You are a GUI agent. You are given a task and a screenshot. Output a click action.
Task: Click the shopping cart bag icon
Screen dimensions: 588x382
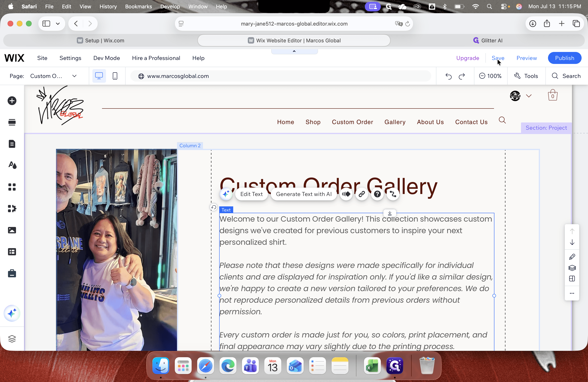click(x=552, y=95)
